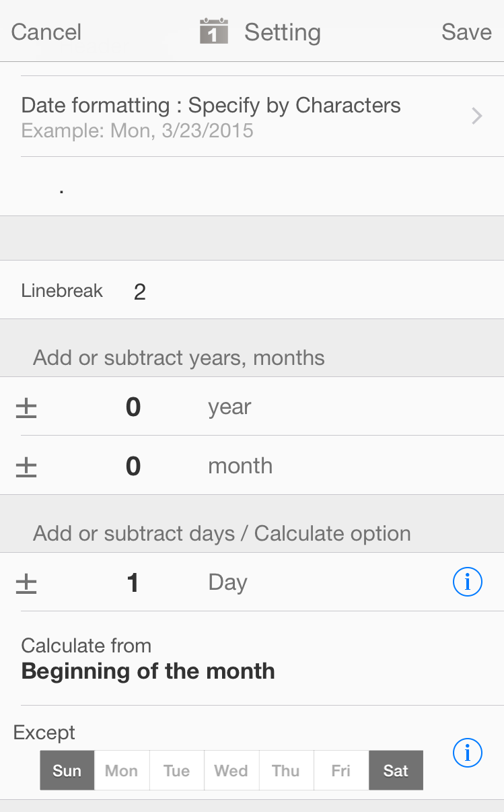Enable Mon in the Except weekday selector
Viewport: 504px width, 812px height.
tap(122, 770)
